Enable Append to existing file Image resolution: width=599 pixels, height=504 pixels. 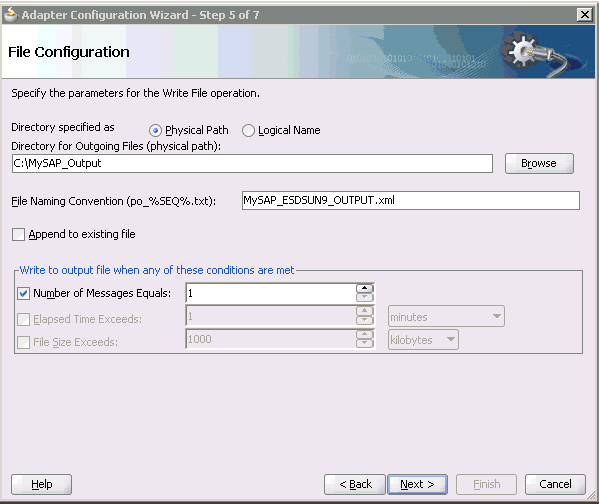tap(18, 234)
